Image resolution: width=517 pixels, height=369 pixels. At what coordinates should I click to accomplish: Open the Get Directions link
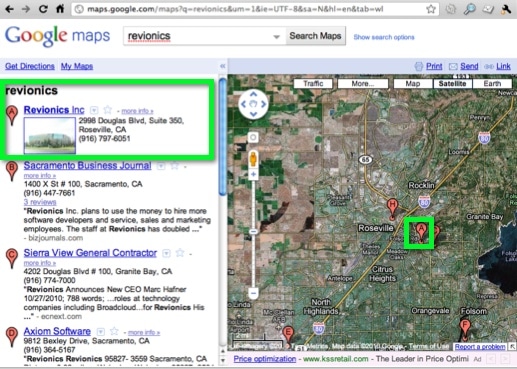coord(30,66)
